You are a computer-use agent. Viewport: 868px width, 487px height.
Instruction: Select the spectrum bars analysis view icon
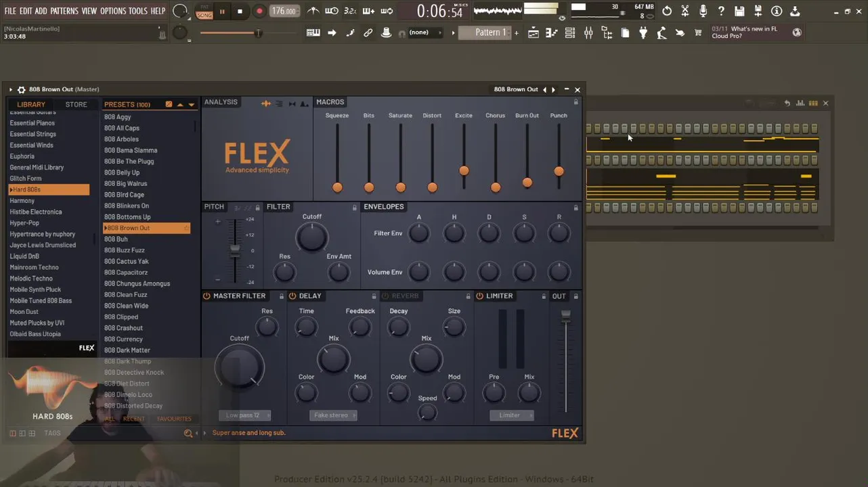(x=279, y=103)
